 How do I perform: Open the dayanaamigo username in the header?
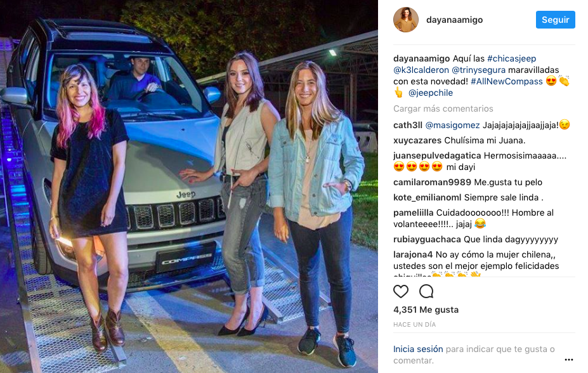[x=455, y=20]
